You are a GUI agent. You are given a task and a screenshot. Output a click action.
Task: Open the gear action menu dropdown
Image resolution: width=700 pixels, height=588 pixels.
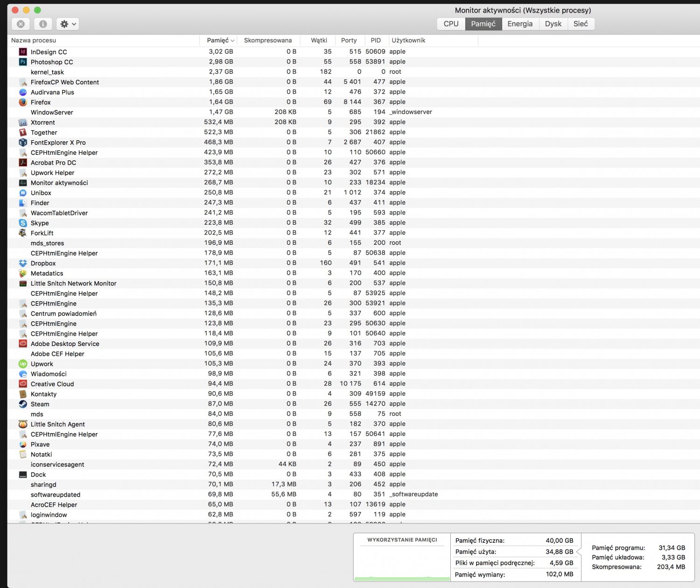68,24
